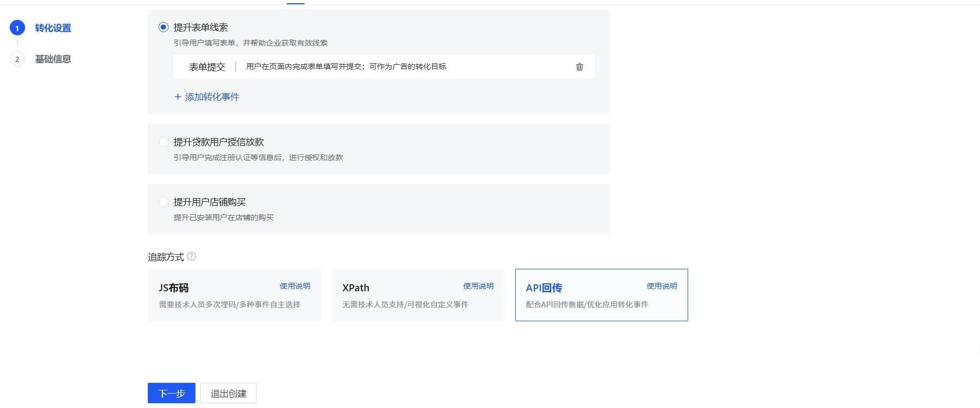Screen dimensions: 980x408
Task: Choose JS布码 as the tracking method
Action: coord(234,295)
